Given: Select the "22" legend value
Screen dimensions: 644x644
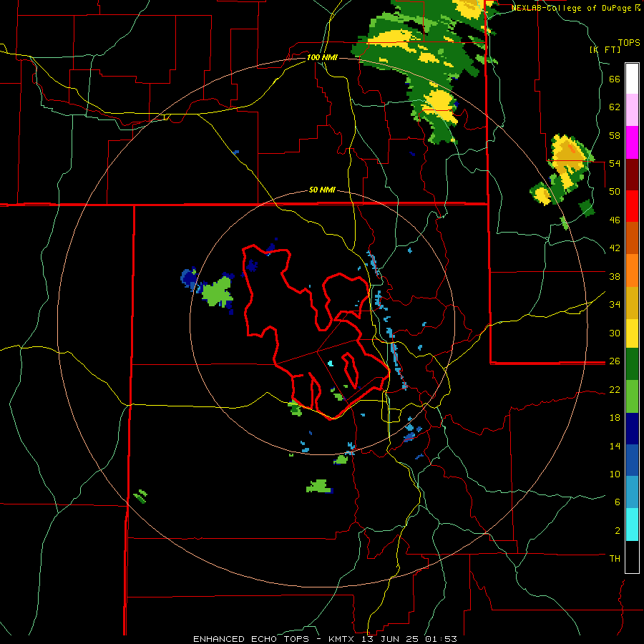Looking at the screenshot, I should click(615, 389).
